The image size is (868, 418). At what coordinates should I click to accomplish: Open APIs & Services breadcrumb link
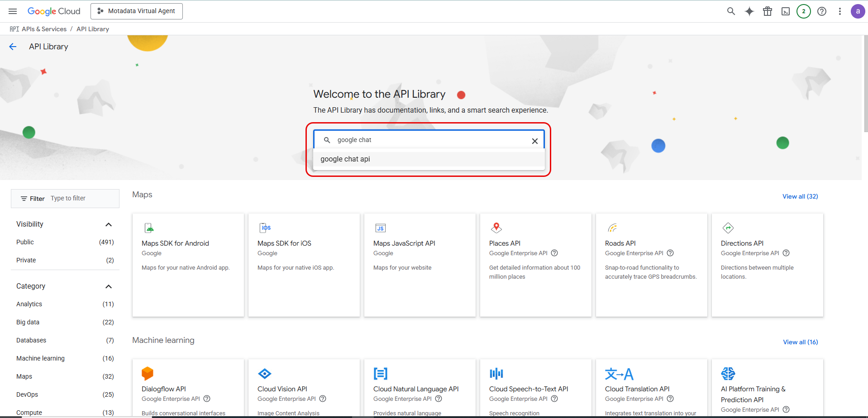pos(44,28)
